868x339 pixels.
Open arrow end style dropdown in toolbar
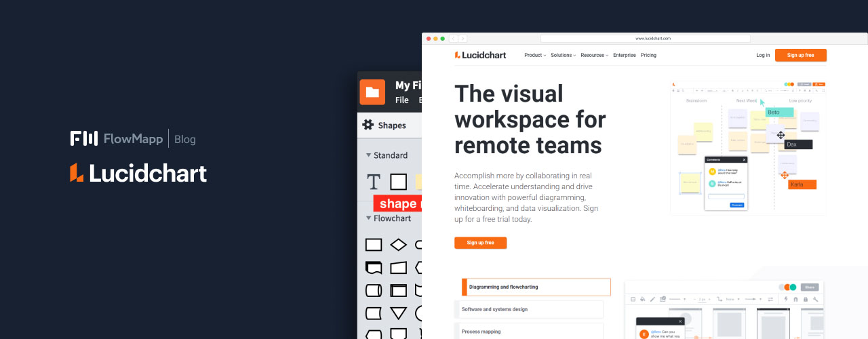[753, 299]
